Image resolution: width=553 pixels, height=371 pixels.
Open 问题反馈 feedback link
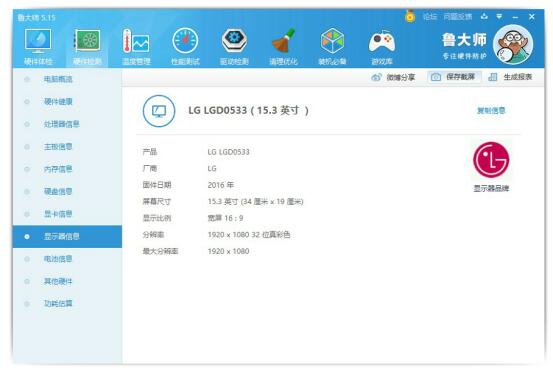click(x=457, y=17)
